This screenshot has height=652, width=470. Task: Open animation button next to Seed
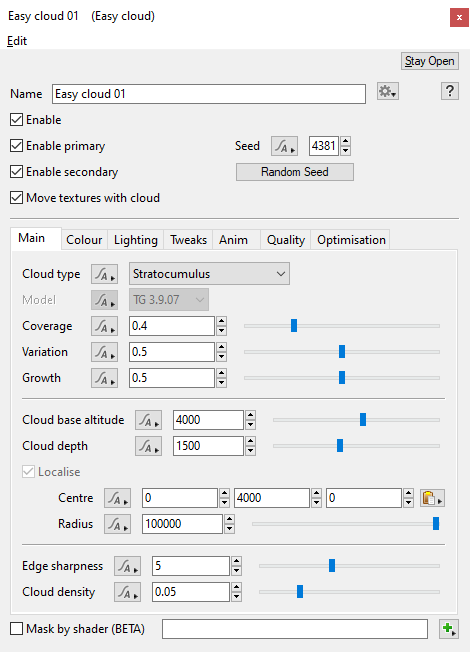284,146
